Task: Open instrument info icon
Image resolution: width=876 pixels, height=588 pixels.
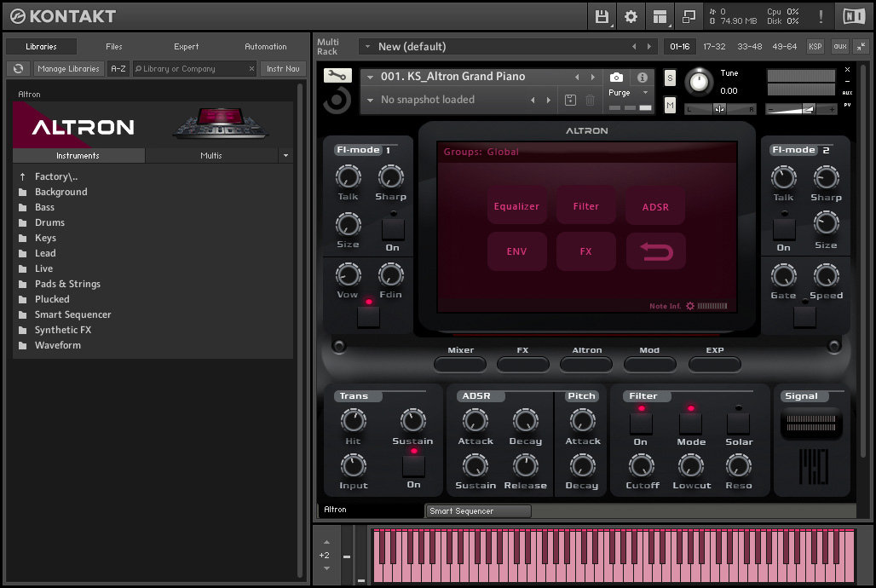Action: pyautogui.click(x=643, y=77)
